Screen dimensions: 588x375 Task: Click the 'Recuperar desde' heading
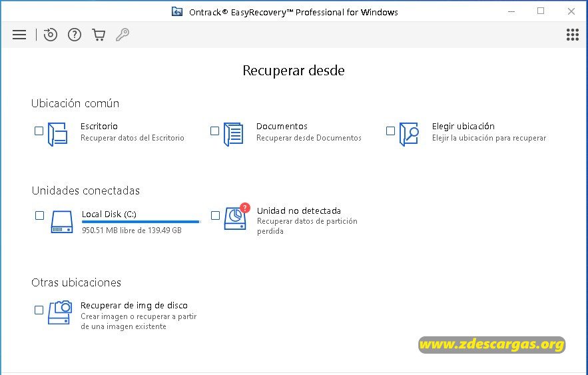click(294, 71)
